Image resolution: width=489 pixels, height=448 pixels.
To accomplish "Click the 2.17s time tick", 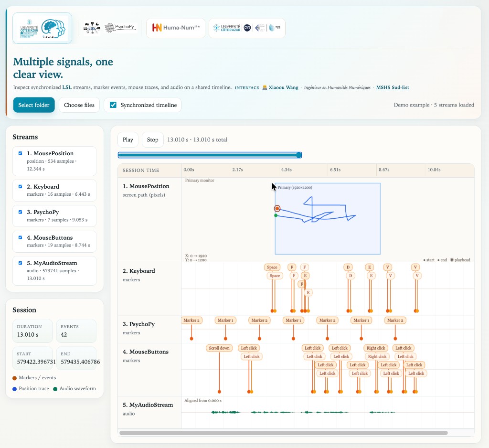I will [238, 170].
